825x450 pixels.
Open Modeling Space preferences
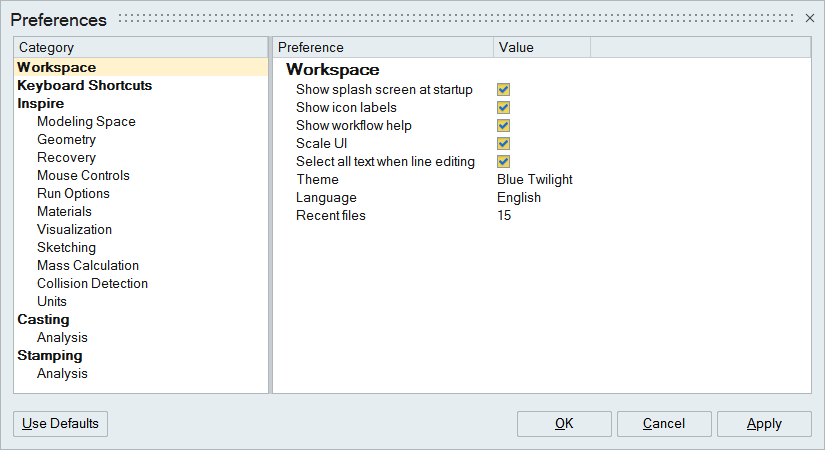pyautogui.click(x=86, y=121)
